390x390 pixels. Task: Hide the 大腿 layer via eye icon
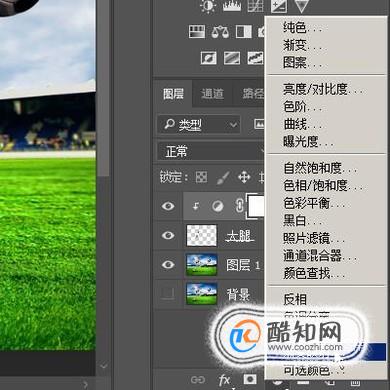[168, 235]
